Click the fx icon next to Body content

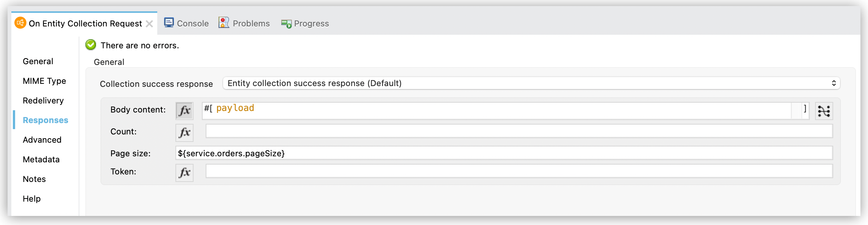coord(184,111)
